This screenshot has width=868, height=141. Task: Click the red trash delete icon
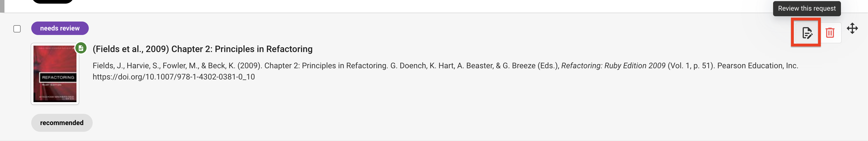(x=829, y=33)
